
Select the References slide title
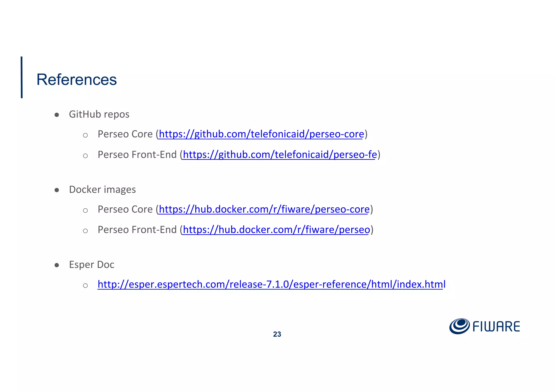click(76, 80)
